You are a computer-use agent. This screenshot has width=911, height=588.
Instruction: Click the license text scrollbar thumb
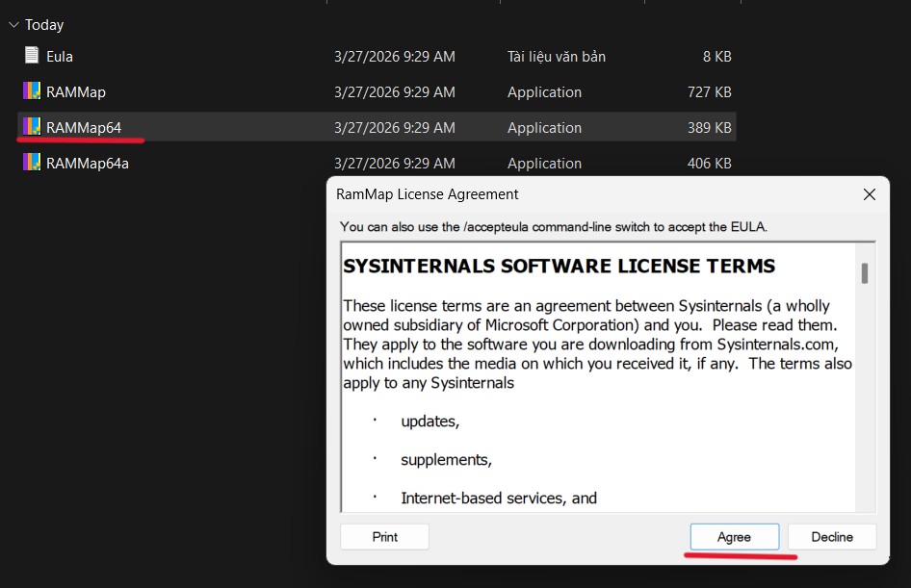pyautogui.click(x=865, y=273)
